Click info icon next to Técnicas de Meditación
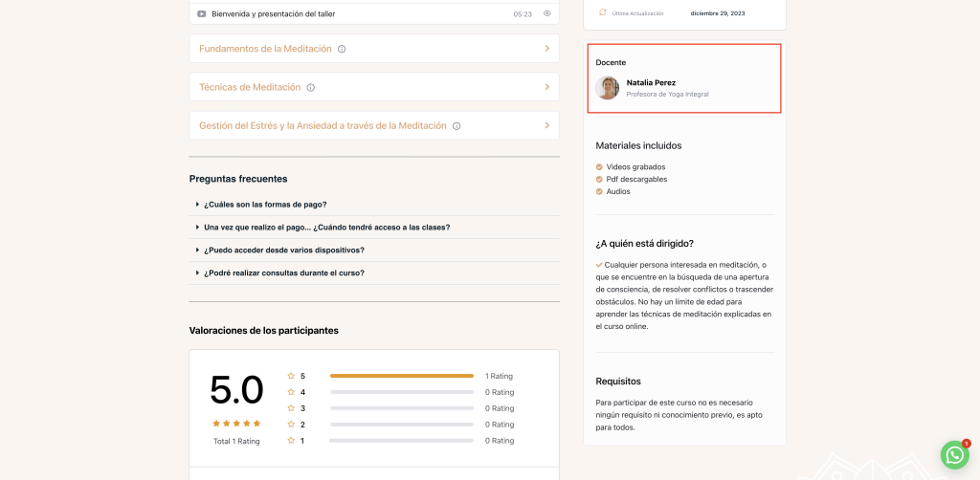980x480 pixels. [311, 87]
